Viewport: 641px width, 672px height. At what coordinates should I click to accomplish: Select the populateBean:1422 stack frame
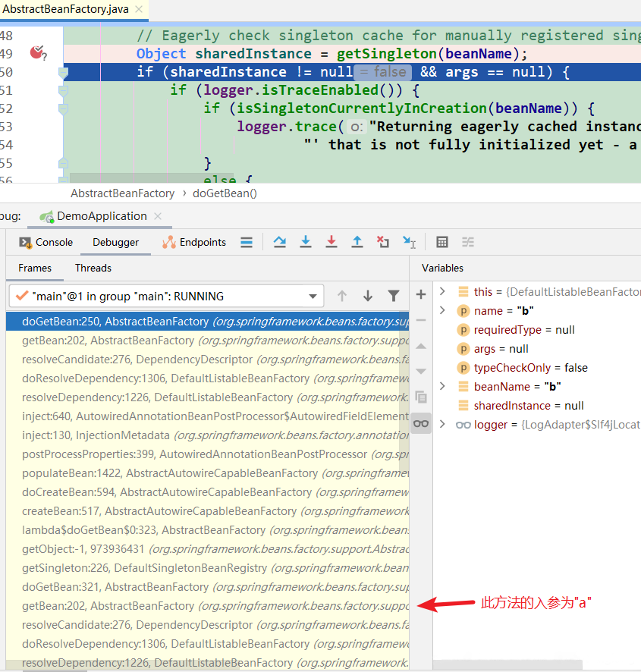tap(208, 473)
